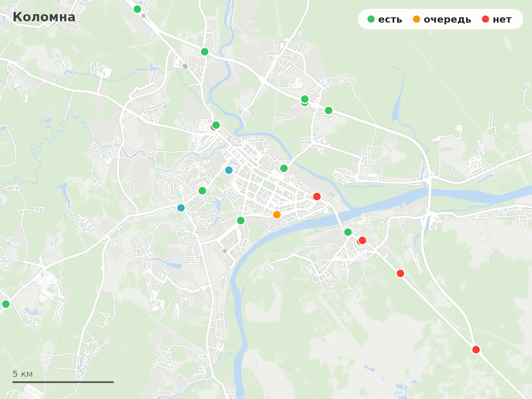Screen dimensions: 532x399
Task: Select the green marker at the map's left edge
Action: click(6, 304)
